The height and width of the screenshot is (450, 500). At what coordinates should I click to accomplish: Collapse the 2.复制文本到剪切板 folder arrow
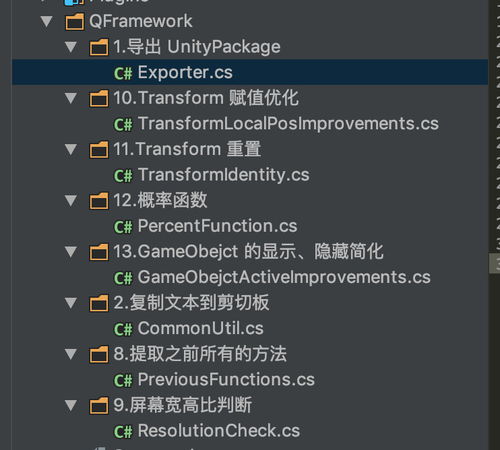(71, 303)
